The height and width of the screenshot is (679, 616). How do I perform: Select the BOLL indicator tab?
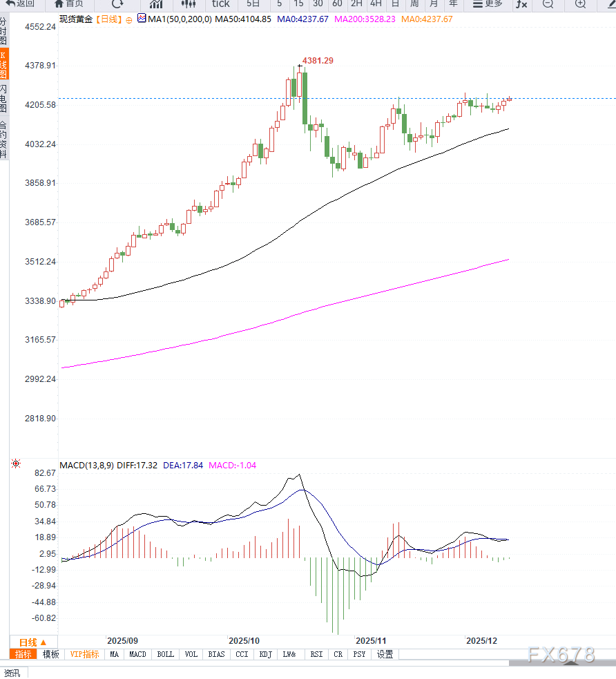pyautogui.click(x=166, y=654)
